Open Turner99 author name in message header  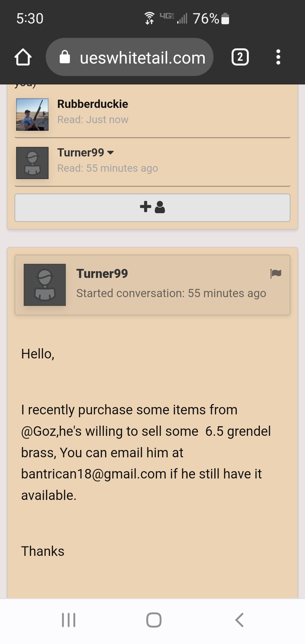click(x=102, y=273)
